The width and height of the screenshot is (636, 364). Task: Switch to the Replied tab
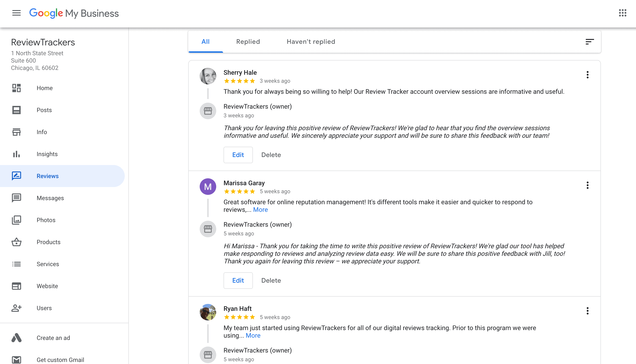[x=248, y=41]
